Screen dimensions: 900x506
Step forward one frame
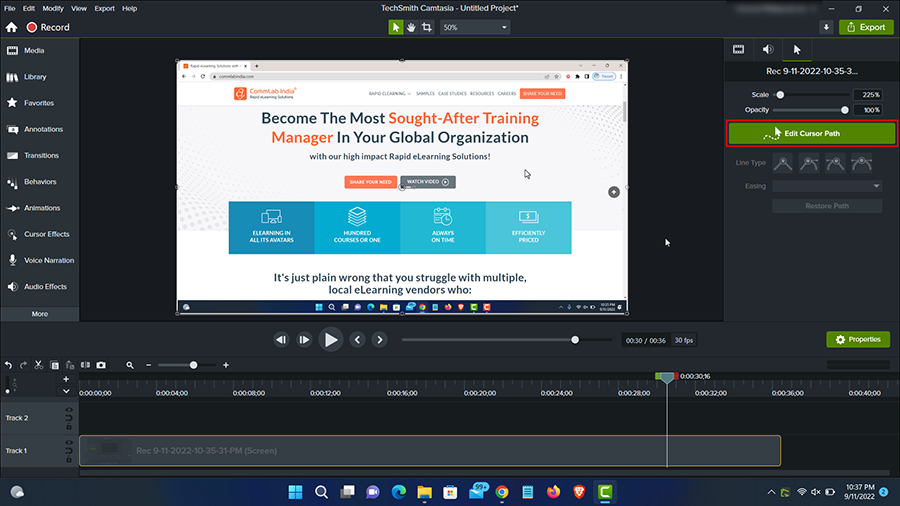click(304, 340)
